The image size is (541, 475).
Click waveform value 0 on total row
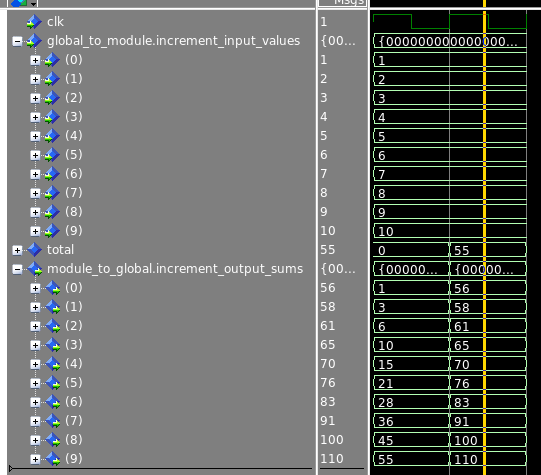382,251
